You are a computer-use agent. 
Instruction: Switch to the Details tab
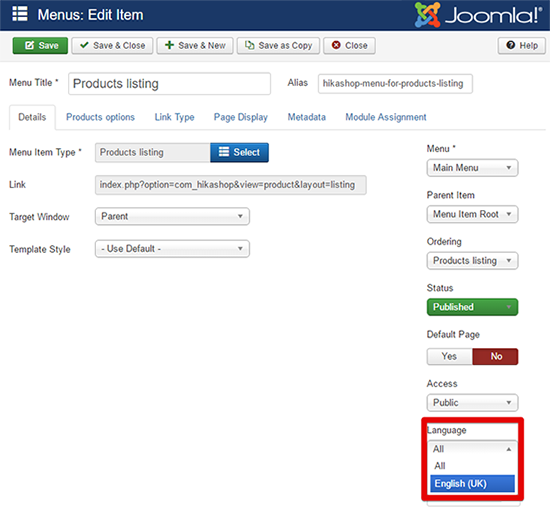pyautogui.click(x=32, y=117)
